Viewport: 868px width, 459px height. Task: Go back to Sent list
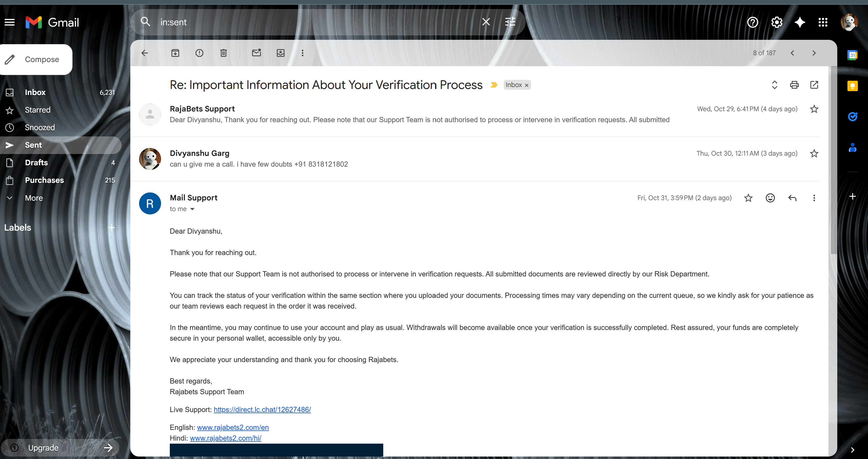pyautogui.click(x=145, y=53)
